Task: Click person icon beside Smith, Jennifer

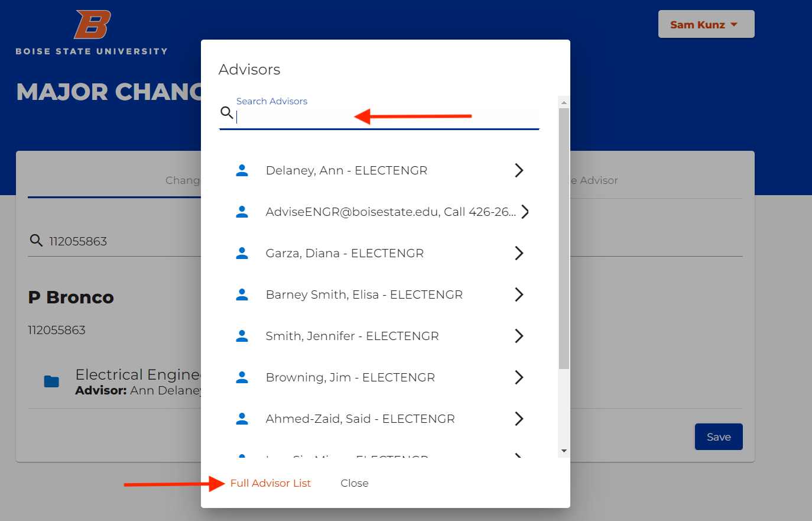Action: (x=242, y=336)
